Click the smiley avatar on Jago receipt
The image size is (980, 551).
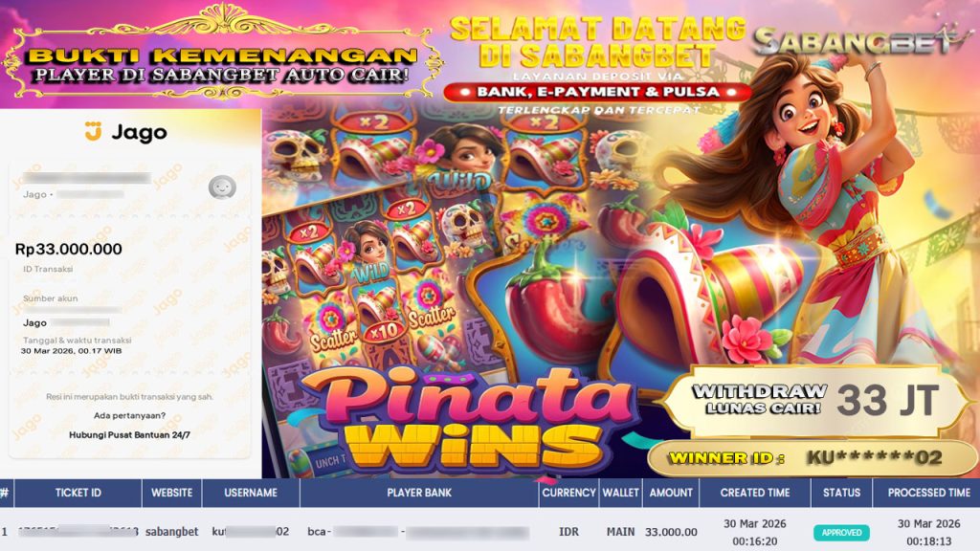click(x=222, y=187)
